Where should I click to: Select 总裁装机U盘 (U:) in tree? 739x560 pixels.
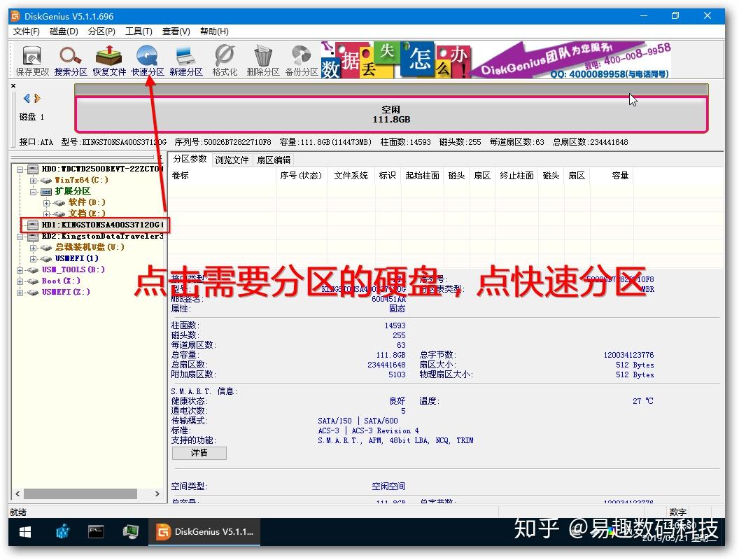click(x=90, y=247)
